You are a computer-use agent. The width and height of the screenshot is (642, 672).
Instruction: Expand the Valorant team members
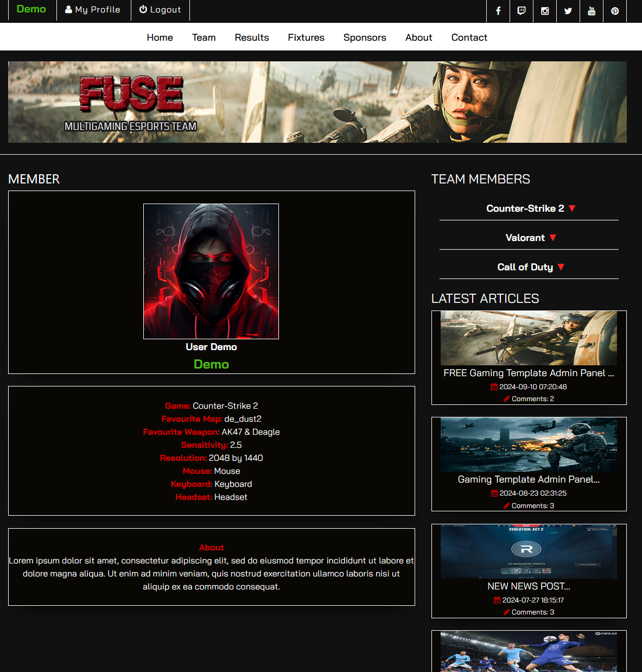(x=530, y=238)
